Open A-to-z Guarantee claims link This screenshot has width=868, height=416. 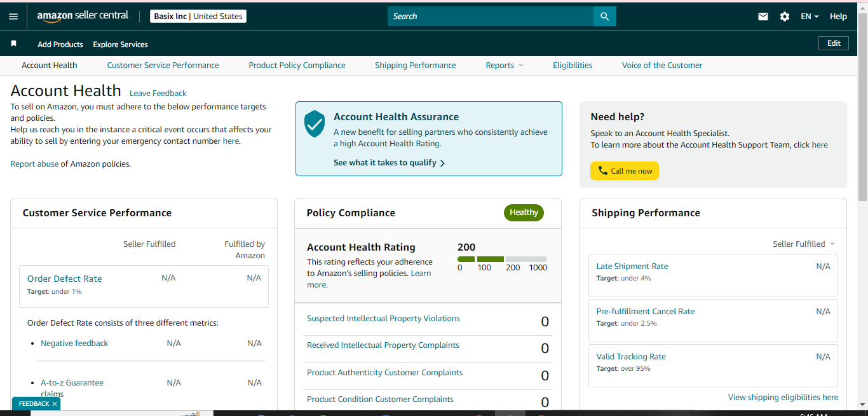72,388
